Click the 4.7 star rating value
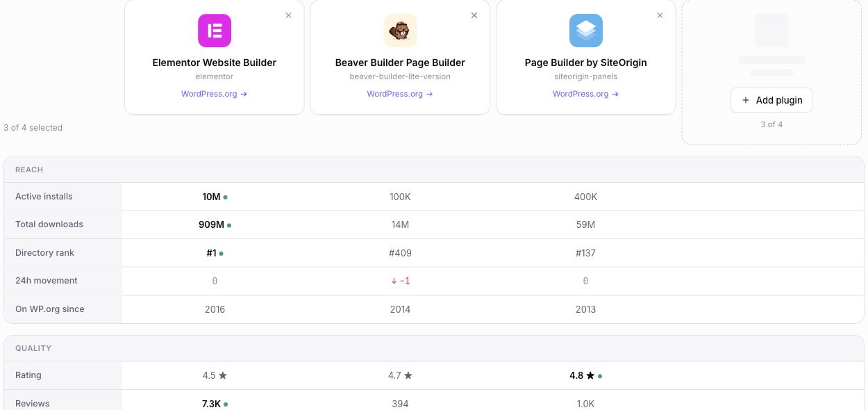The height and width of the screenshot is (410, 868). coord(400,375)
